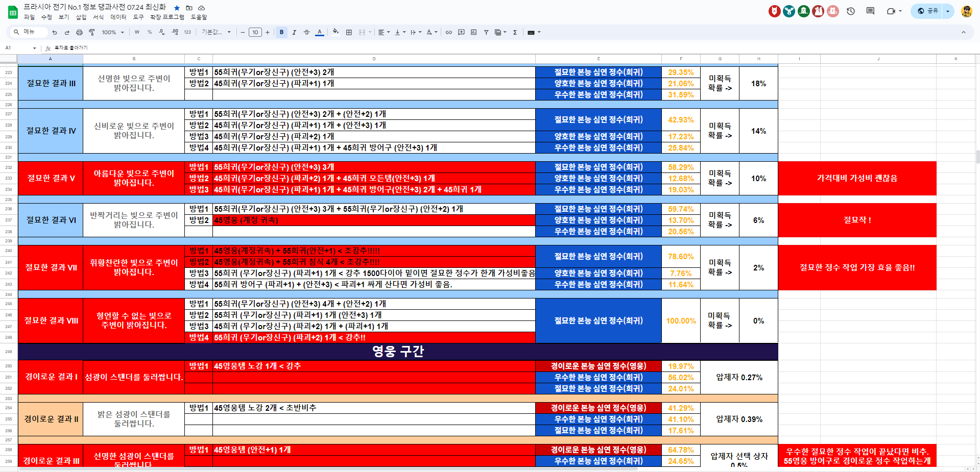Toggle strikethrough formatting
Screen dimensions: 980x472
click(x=306, y=32)
